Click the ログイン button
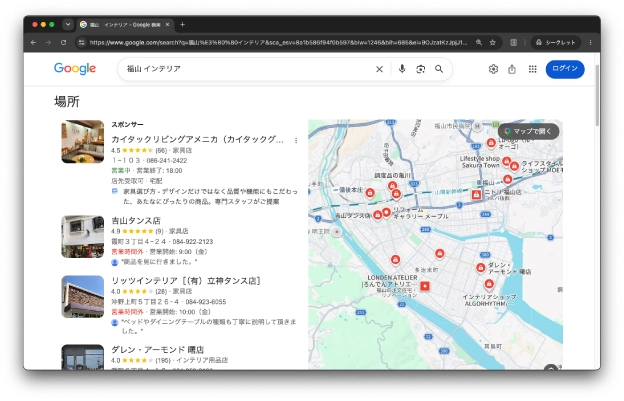The width and height of the screenshot is (624, 401). pyautogui.click(x=565, y=69)
